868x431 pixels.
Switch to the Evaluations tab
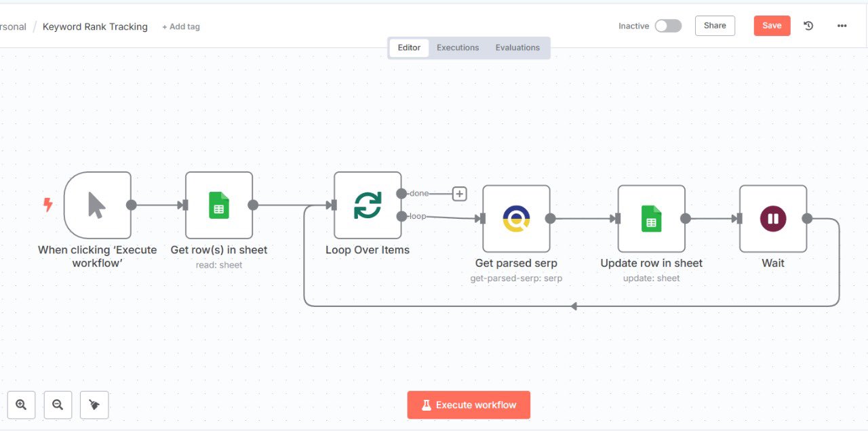tap(517, 47)
